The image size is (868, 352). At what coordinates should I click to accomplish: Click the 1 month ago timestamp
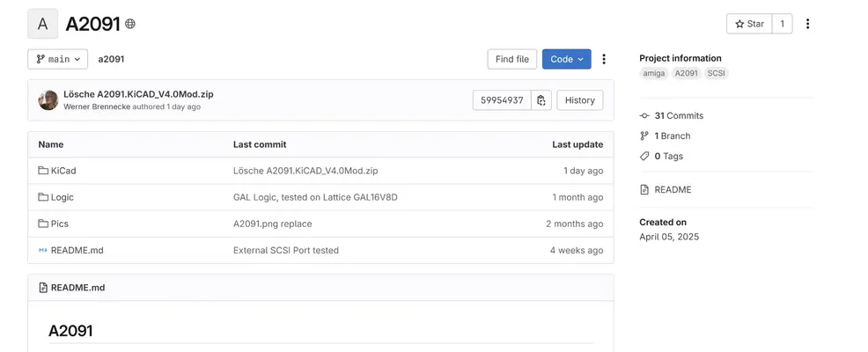click(577, 197)
